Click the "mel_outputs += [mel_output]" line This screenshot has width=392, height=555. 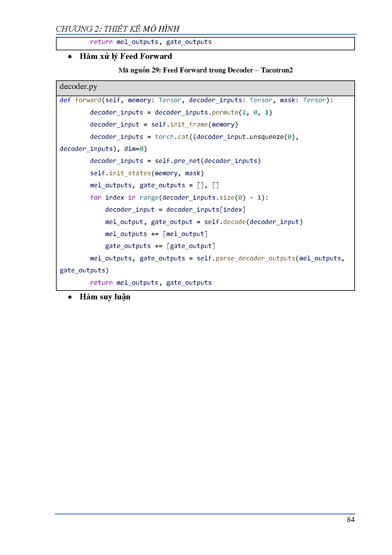click(156, 234)
